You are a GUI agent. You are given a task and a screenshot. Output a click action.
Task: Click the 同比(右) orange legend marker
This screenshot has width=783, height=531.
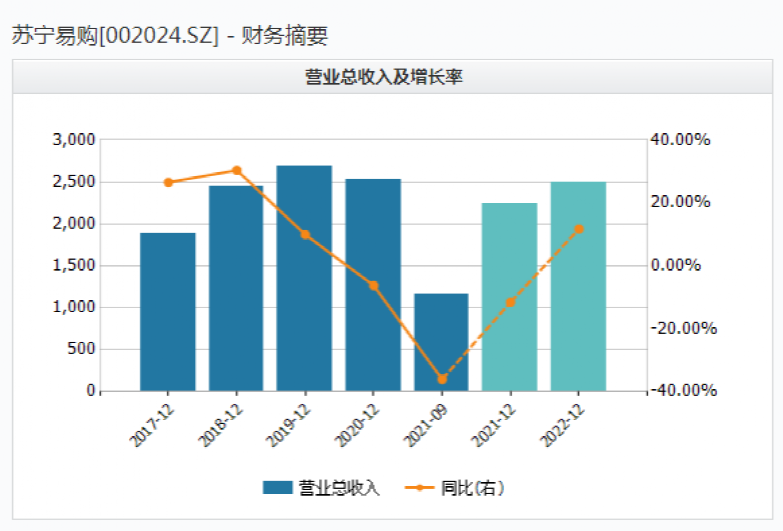419,488
